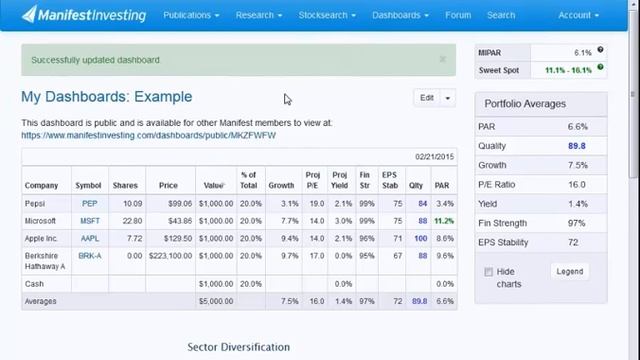Screen dimensions: 640x360
Task: Click the My Dashboards: Example heading
Action: [x=107, y=97]
